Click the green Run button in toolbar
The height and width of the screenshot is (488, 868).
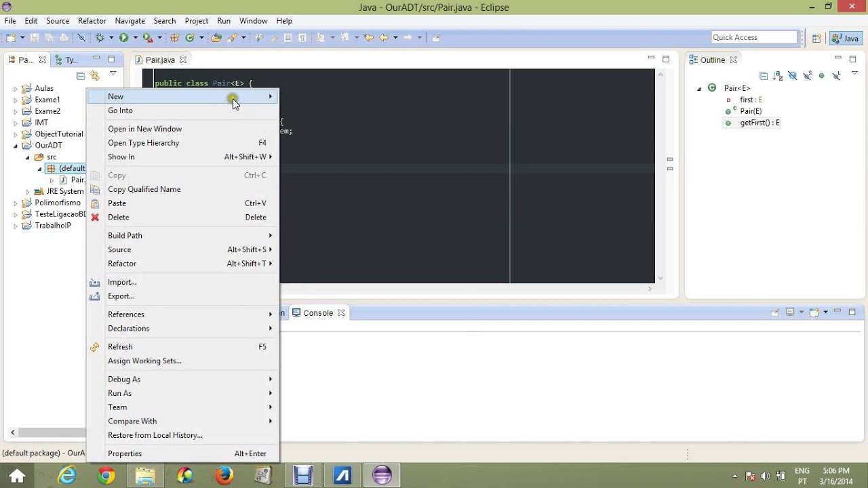click(123, 38)
